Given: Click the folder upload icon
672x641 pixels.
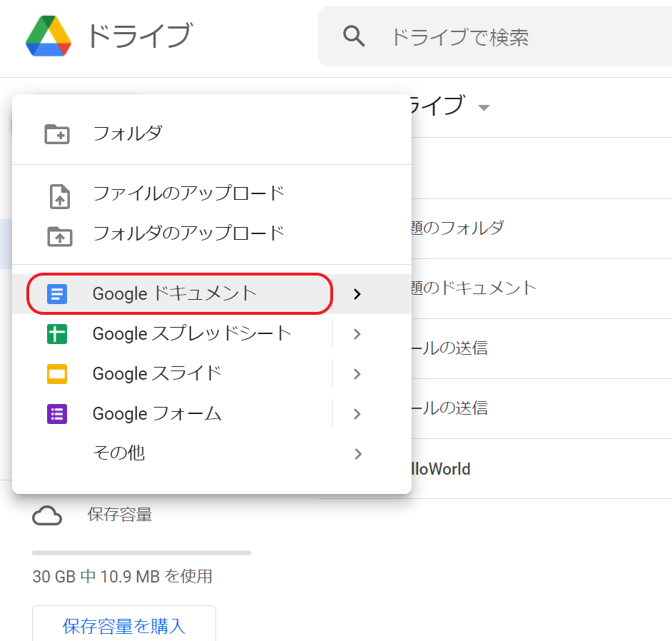Looking at the screenshot, I should [x=60, y=236].
